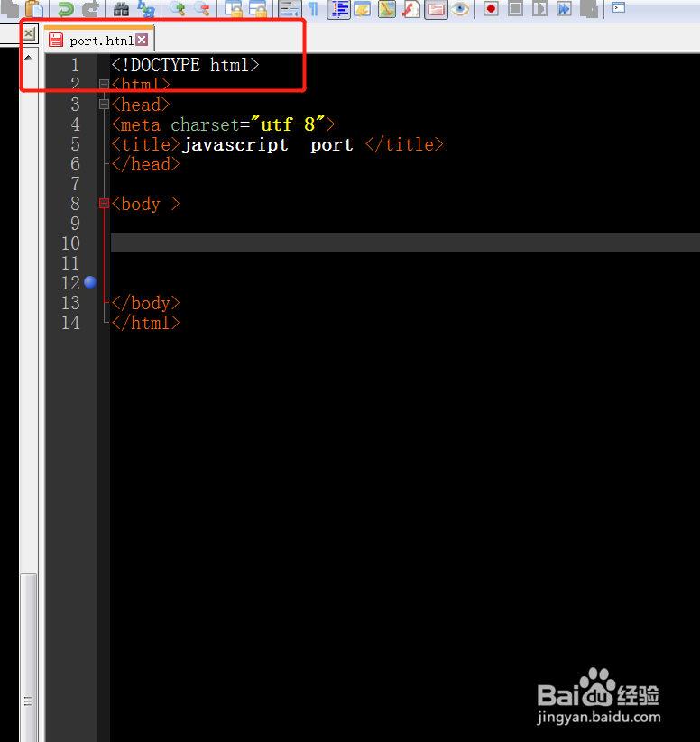Run macro multiple times fast-forward icon
Image resolution: width=700 pixels, height=742 pixels.
564,8
